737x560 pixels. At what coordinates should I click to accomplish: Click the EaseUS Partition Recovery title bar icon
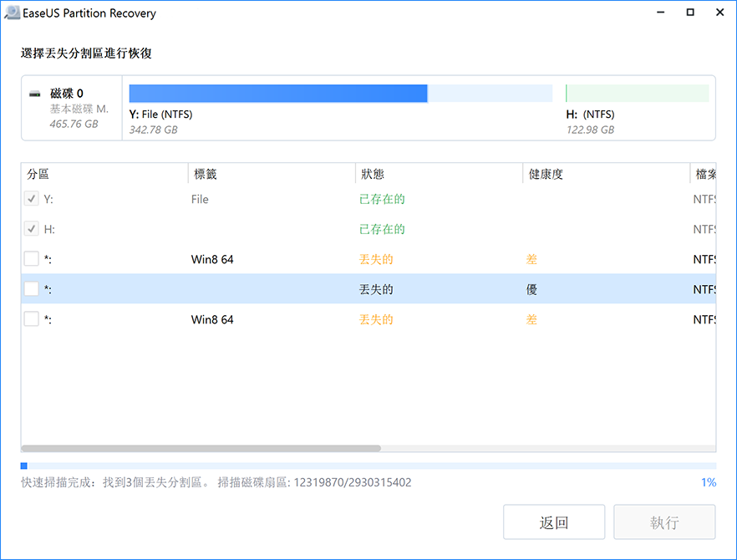pyautogui.click(x=13, y=13)
